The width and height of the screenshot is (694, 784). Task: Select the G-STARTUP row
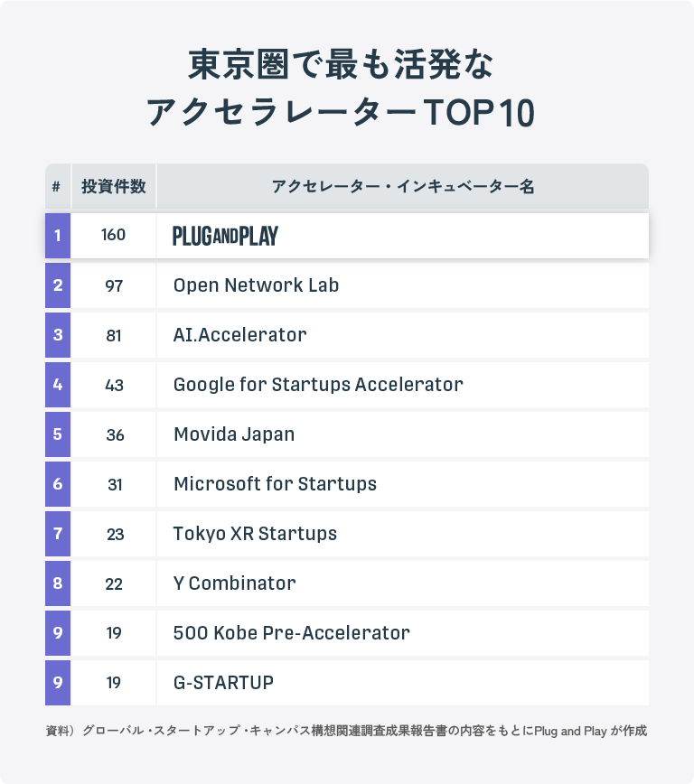point(347,683)
